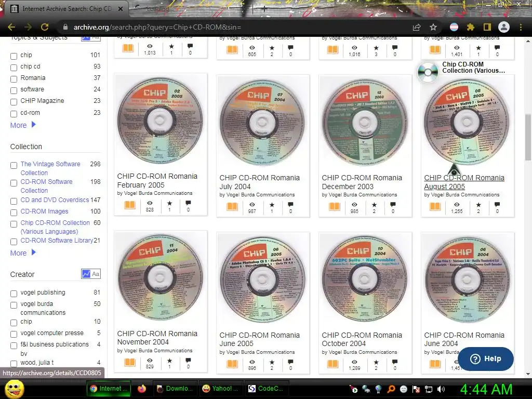The image size is (532, 399).
Task: Open CD-ROM Software Collection link
Action: coord(46,186)
